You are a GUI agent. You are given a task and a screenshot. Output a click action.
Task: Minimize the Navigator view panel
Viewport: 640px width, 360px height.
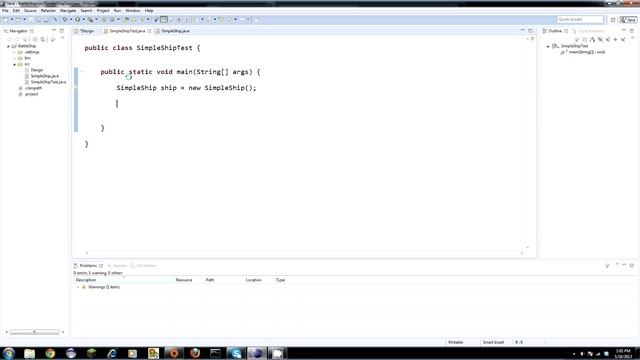tap(53, 31)
